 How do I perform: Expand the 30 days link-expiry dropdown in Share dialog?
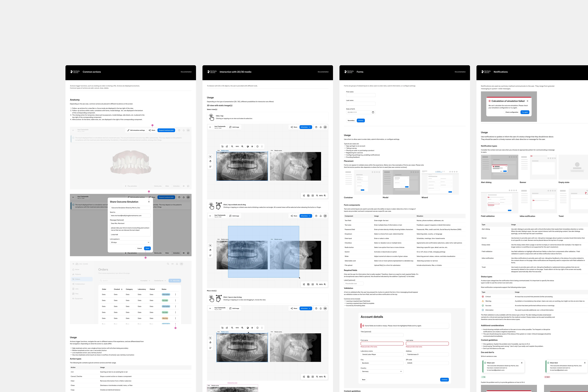pyautogui.click(x=130, y=242)
